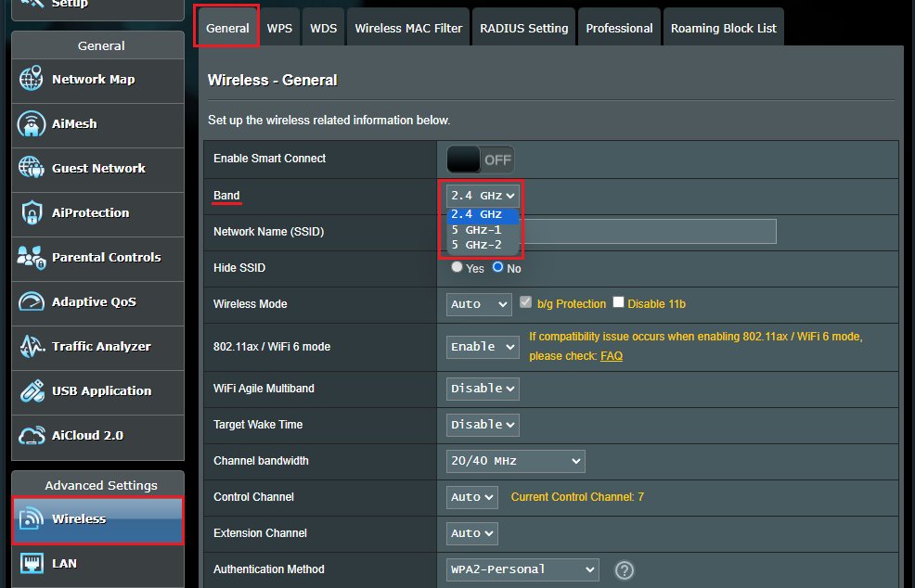This screenshot has height=588, width=915.
Task: Open the Network Map globe icon
Action: pyautogui.click(x=31, y=79)
